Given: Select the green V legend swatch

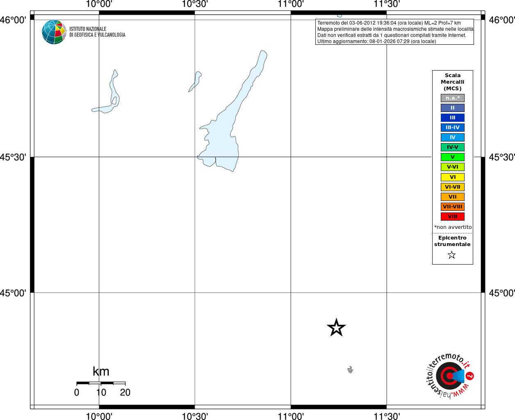Looking at the screenshot, I should pyautogui.click(x=453, y=157).
